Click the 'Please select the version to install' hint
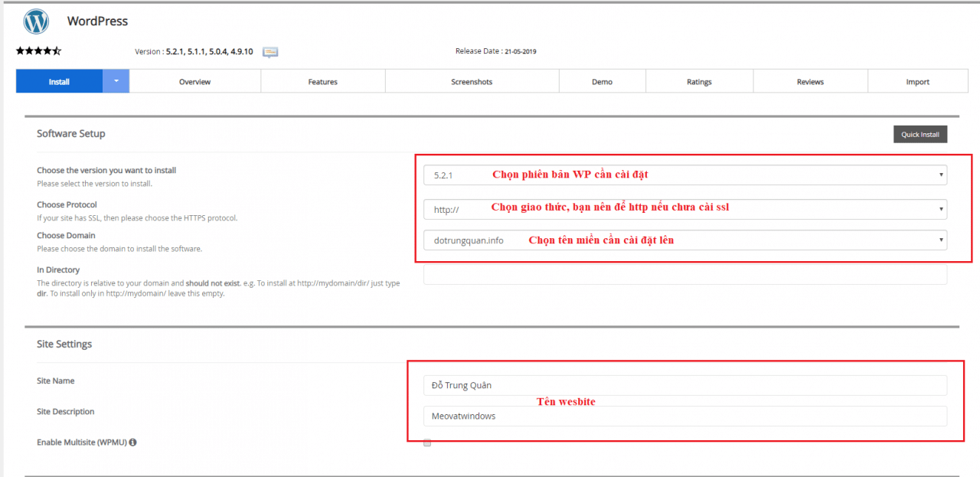 [95, 184]
